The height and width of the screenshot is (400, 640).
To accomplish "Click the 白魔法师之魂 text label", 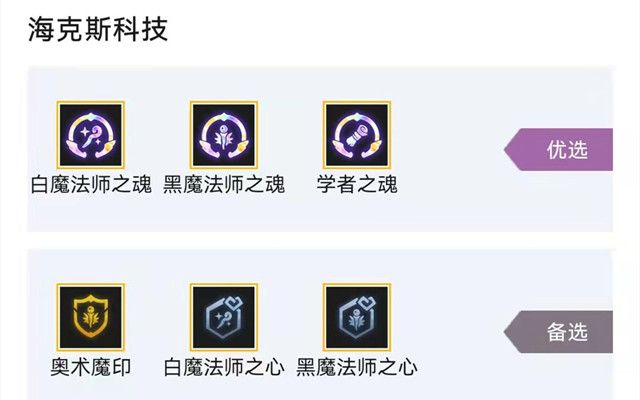I will click(91, 184).
